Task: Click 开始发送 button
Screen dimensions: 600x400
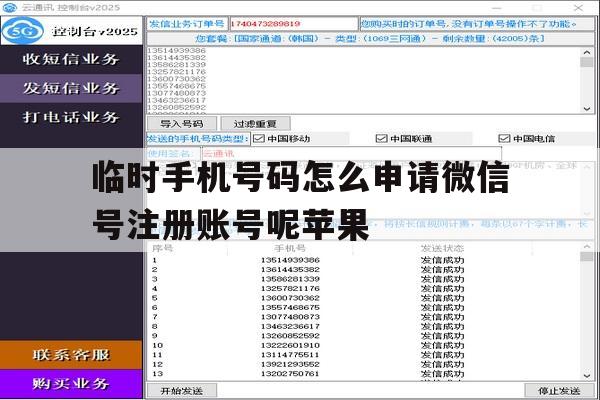Action: coord(182,391)
